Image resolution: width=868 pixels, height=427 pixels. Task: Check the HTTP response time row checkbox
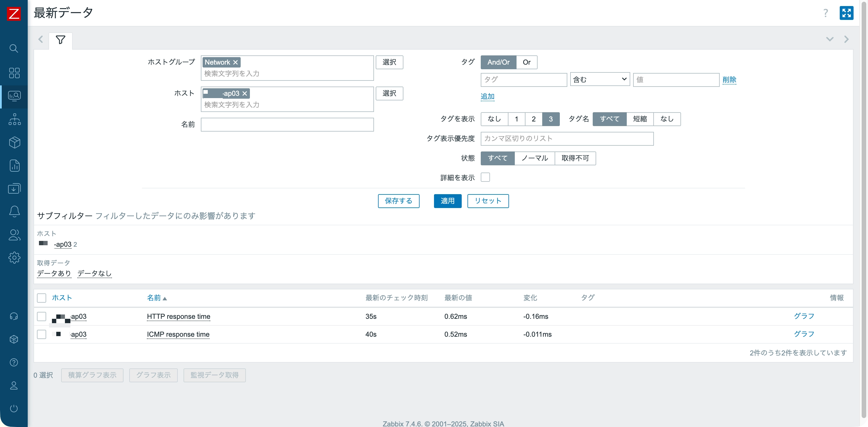(x=42, y=316)
